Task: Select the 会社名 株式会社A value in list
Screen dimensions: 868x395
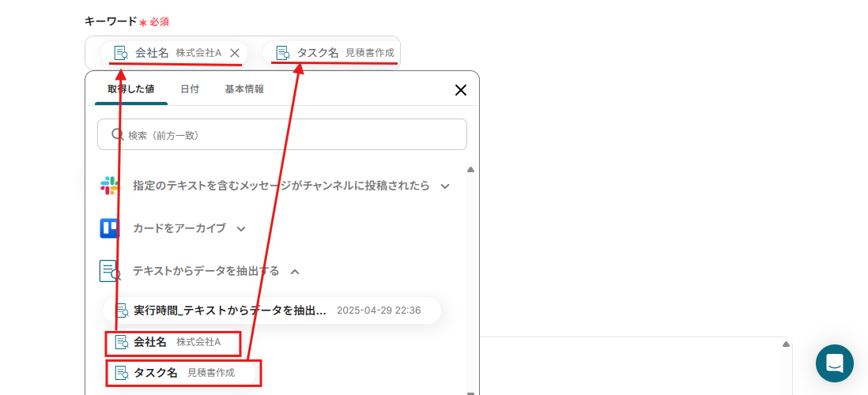Action: pos(173,342)
